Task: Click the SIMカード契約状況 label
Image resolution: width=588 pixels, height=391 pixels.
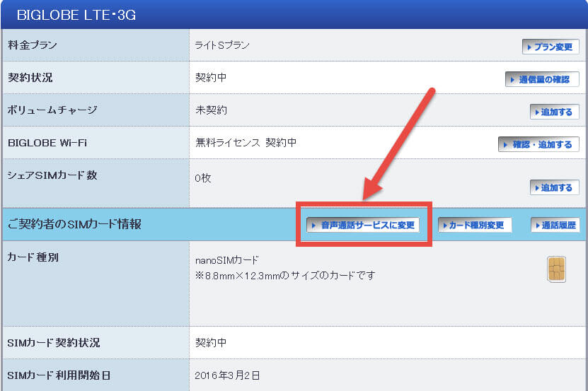Action: tap(54, 343)
